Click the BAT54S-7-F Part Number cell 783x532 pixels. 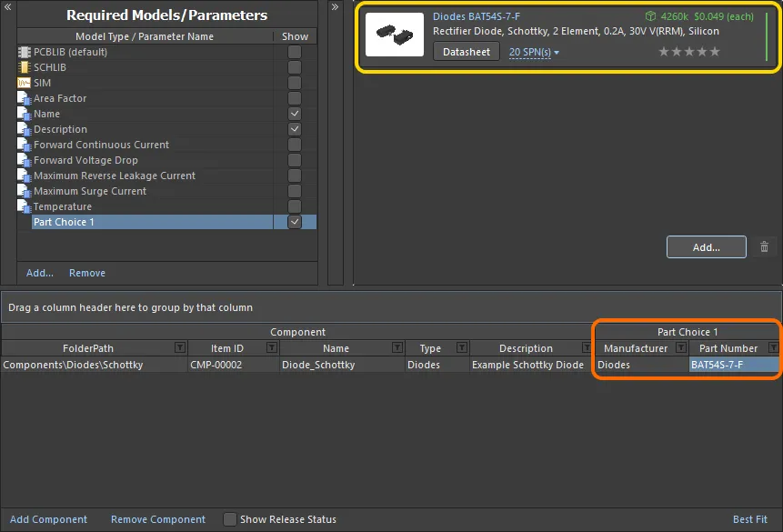point(734,365)
